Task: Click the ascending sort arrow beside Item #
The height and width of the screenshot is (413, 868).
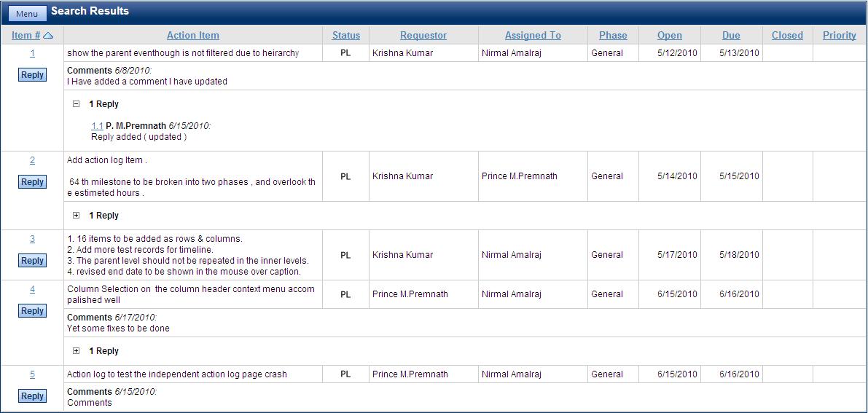Action: point(48,35)
